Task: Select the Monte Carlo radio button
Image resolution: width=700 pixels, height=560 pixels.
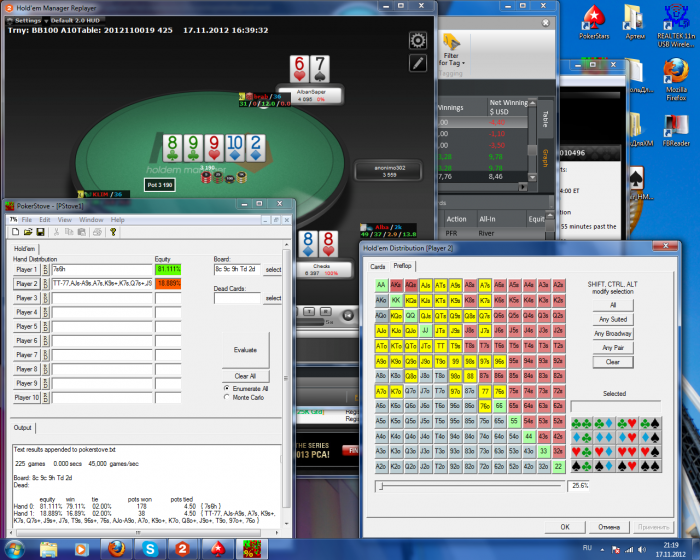Action: click(x=227, y=397)
